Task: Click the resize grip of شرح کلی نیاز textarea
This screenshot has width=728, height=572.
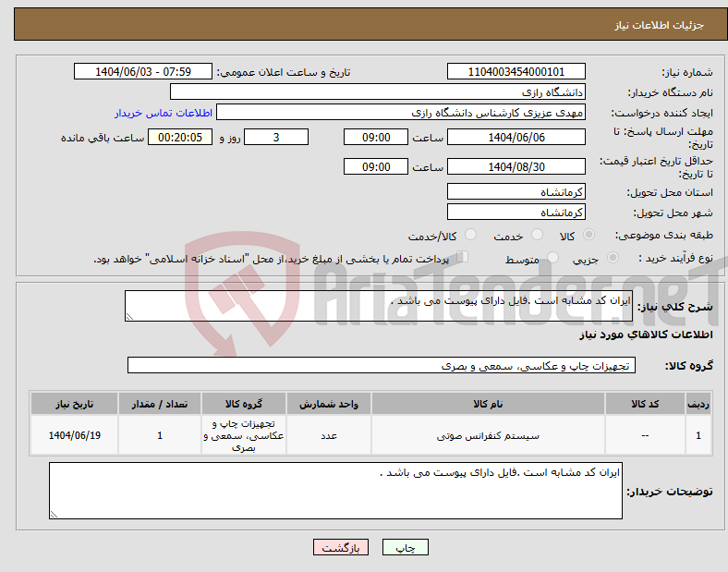Action: point(129,317)
